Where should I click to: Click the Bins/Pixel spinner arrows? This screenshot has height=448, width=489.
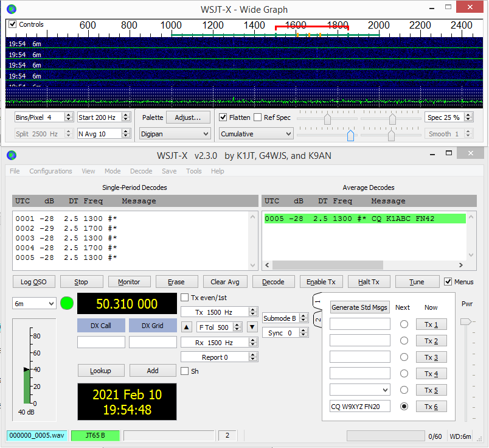click(x=69, y=117)
